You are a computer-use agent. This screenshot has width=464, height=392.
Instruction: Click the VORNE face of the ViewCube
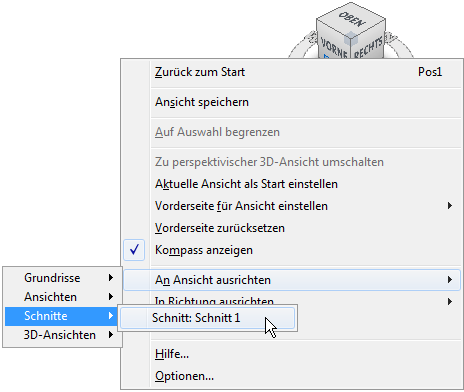click(333, 46)
